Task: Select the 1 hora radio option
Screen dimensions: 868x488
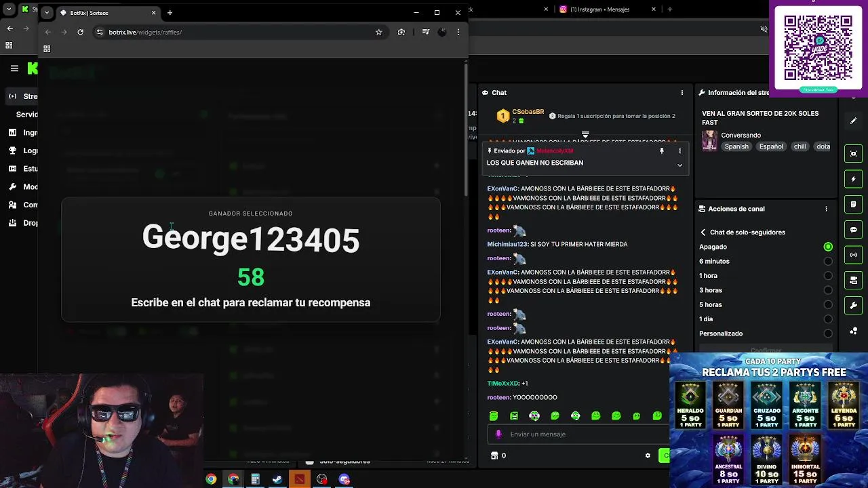Action: [x=828, y=276]
